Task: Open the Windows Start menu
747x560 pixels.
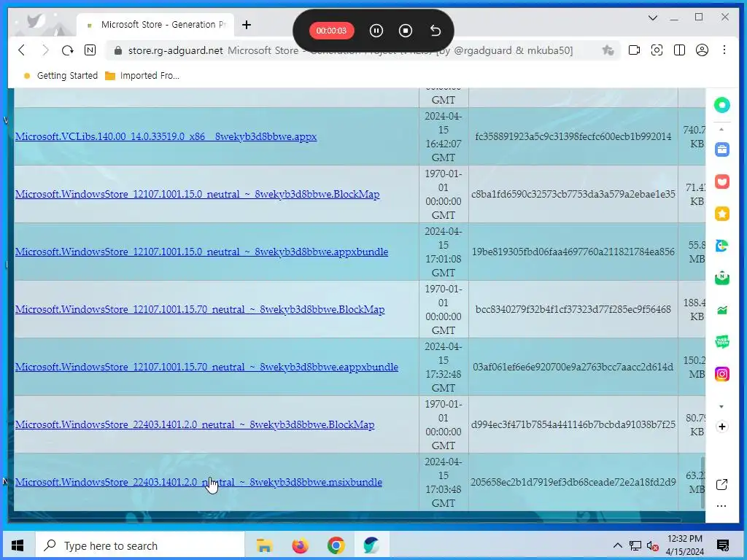Action: point(18,545)
